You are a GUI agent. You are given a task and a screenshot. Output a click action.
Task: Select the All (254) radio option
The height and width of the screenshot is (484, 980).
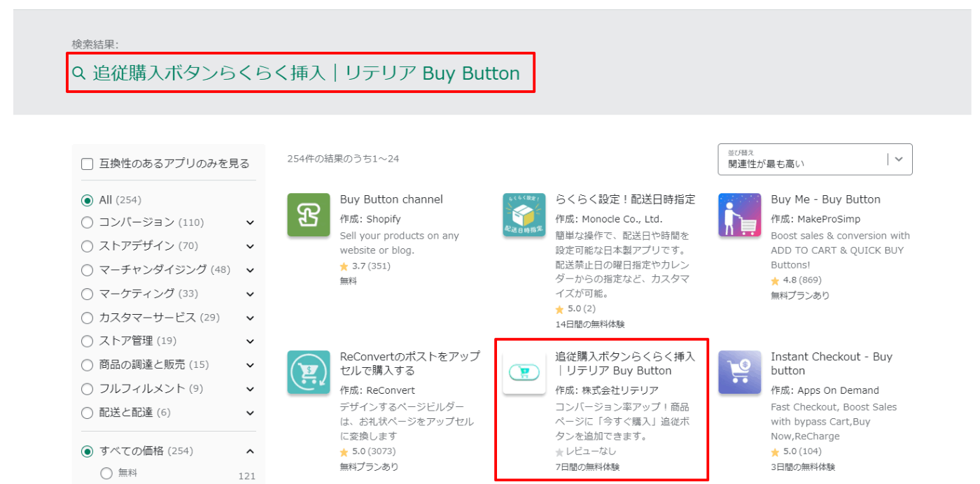point(87,200)
